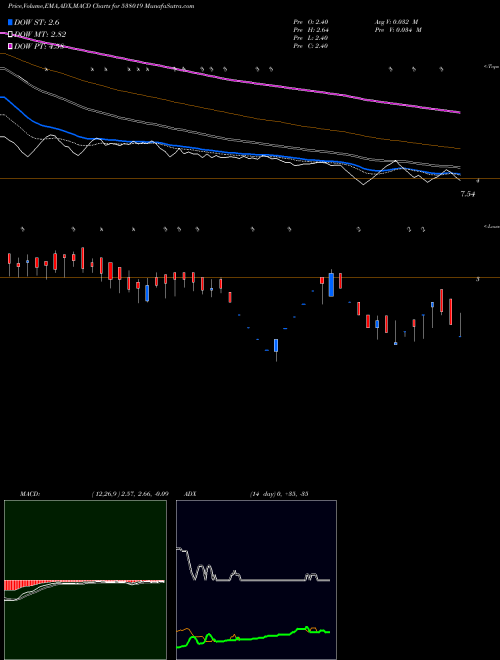
Task: Click the 'Pre L: 2.40' low value
Action: 311,38
